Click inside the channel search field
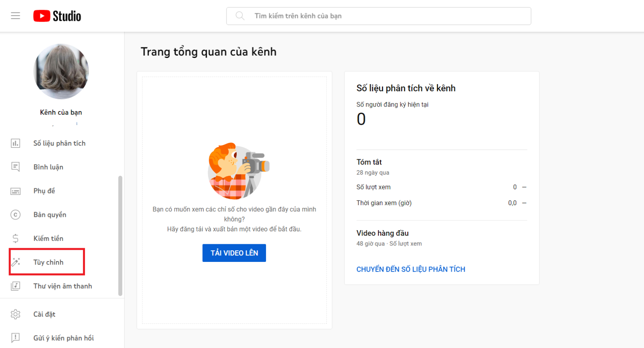This screenshot has height=348, width=644. click(362, 16)
